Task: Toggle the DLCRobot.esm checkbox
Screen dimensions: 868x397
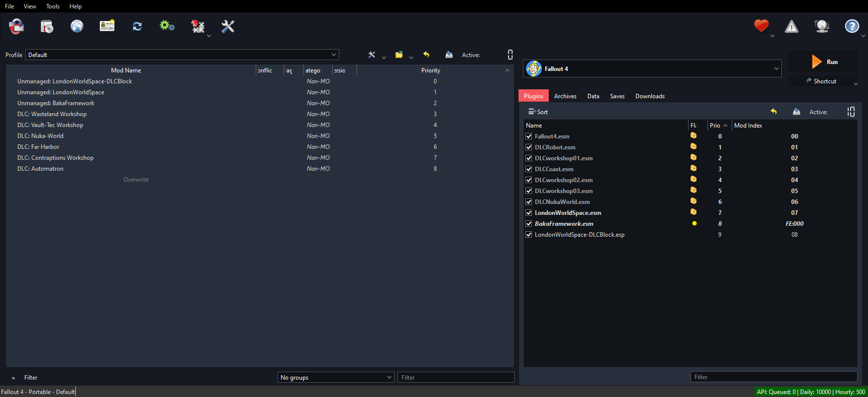Action: [529, 147]
